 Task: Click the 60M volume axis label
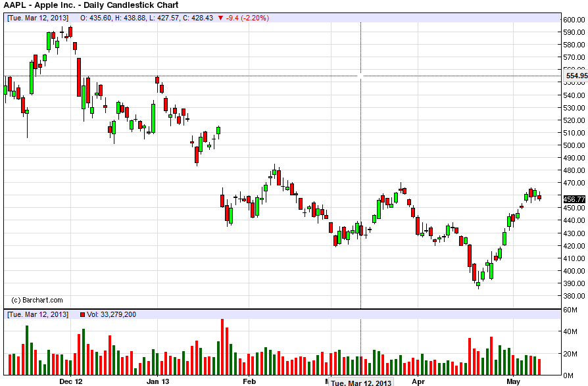[570, 310]
